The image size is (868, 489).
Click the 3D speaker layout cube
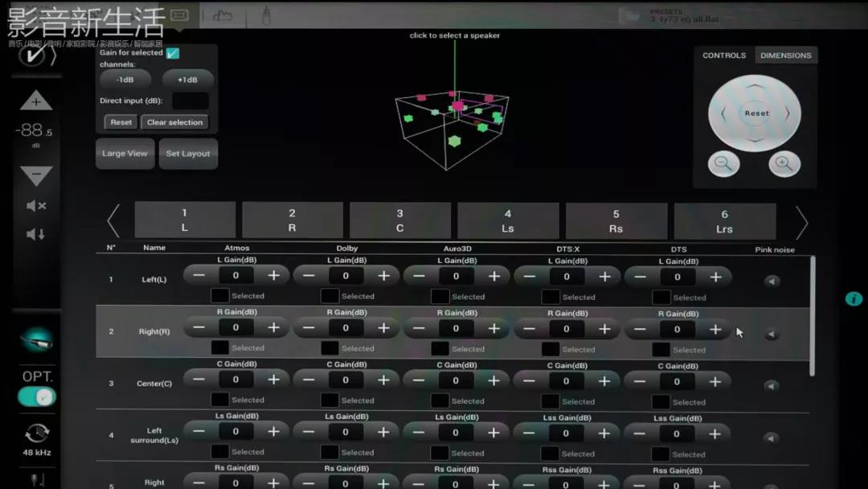pyautogui.click(x=452, y=130)
